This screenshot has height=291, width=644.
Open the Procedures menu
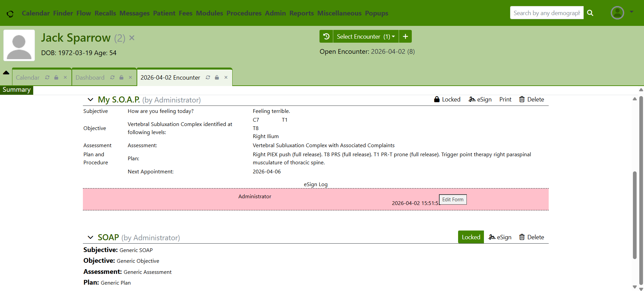click(x=244, y=13)
